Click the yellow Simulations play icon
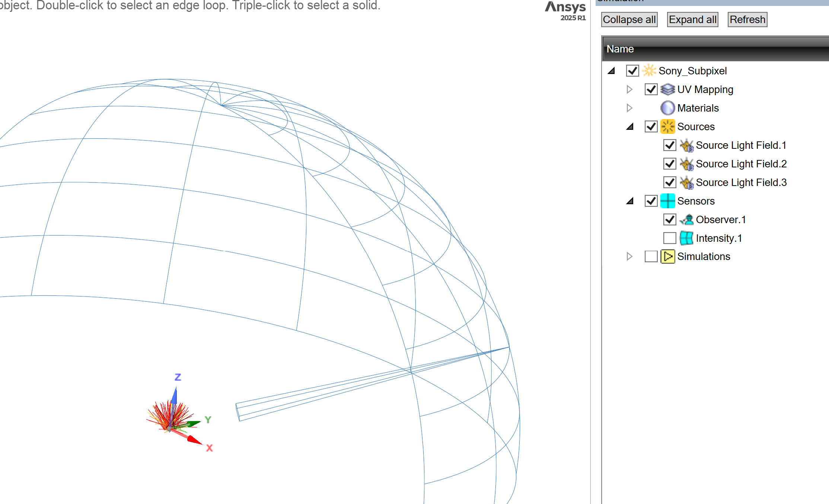 pos(668,256)
